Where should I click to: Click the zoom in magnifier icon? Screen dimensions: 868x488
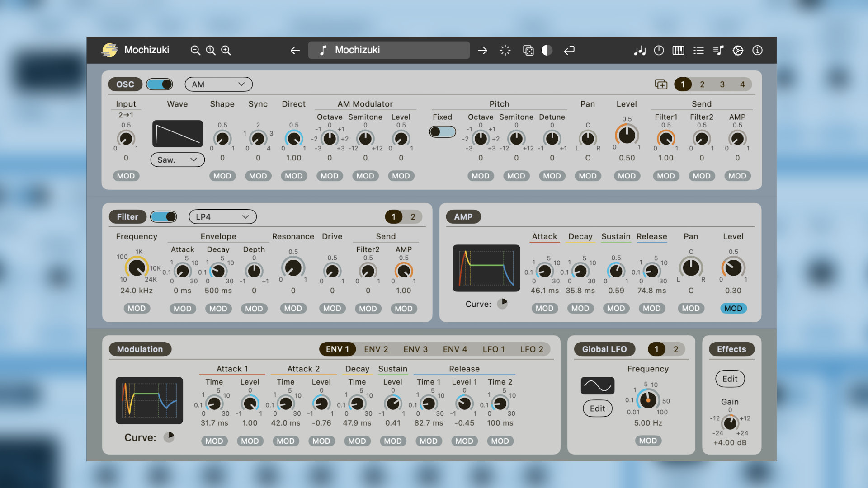(226, 50)
